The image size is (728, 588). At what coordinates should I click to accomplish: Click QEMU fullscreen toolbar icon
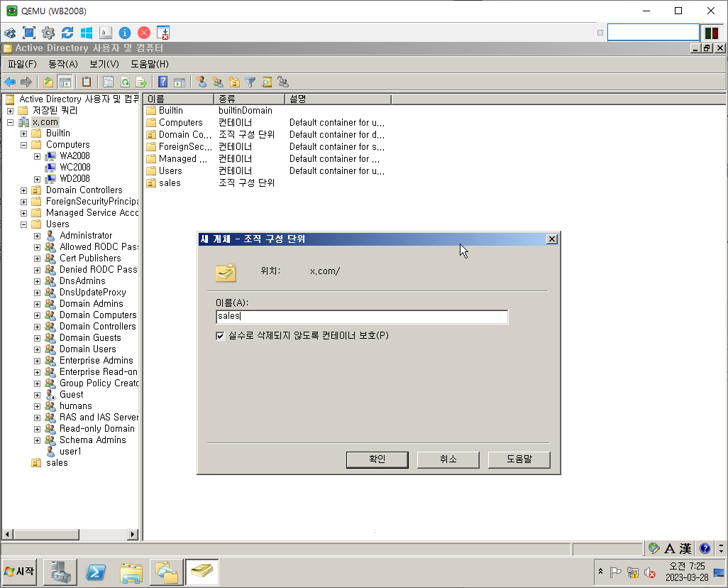tap(29, 33)
